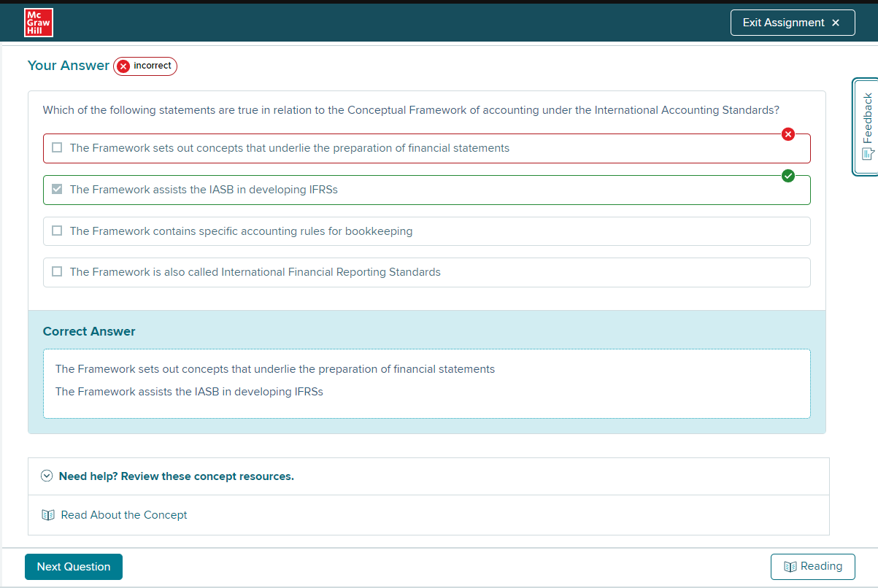This screenshot has width=878, height=588.
Task: Click the book icon beside Read About the Concept
Action: pyautogui.click(x=48, y=515)
